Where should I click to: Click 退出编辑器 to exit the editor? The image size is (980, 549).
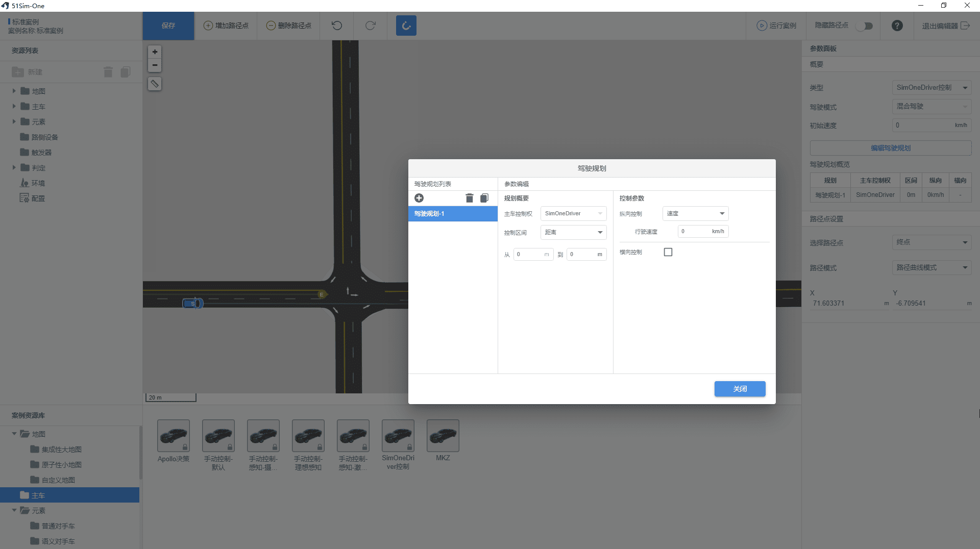click(x=946, y=26)
